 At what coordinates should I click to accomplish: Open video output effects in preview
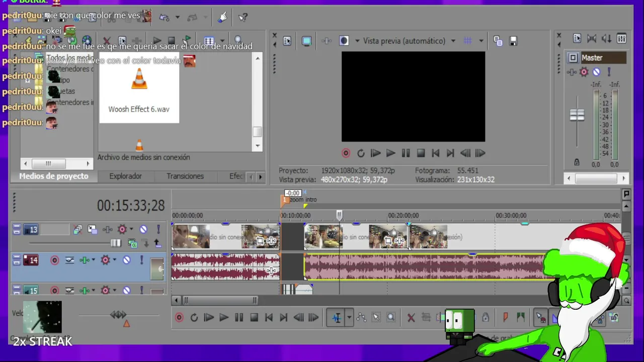[327, 41]
